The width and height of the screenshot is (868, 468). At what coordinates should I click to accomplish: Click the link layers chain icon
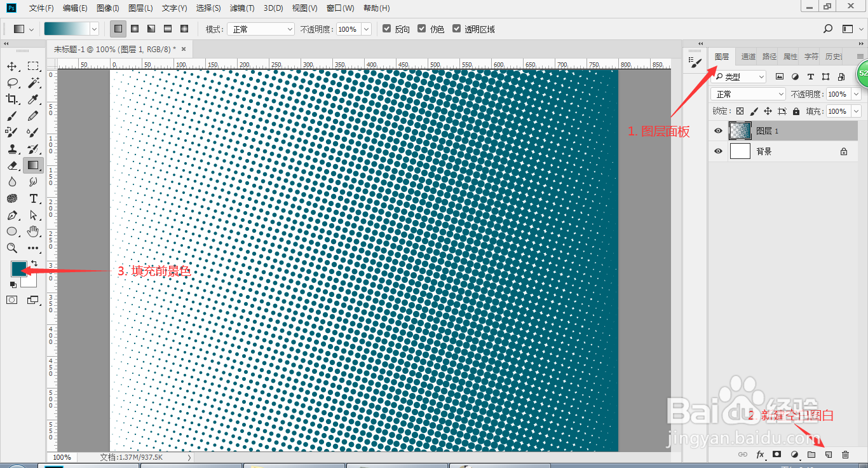tap(743, 455)
